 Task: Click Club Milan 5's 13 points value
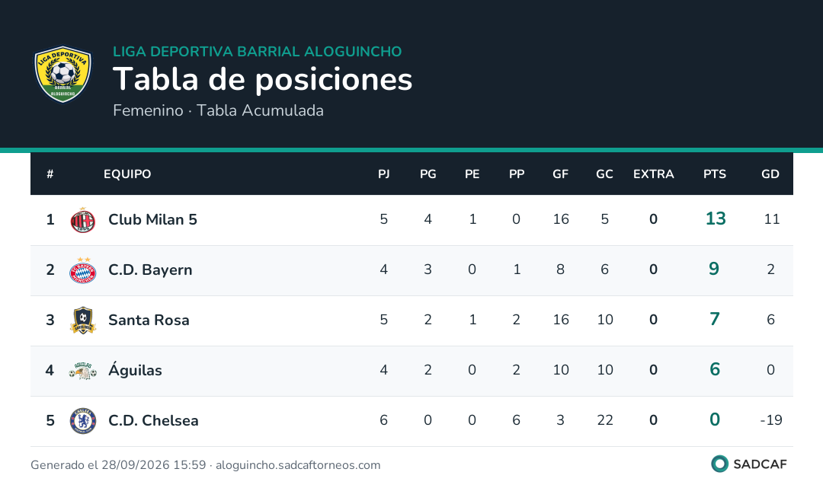pos(716,219)
